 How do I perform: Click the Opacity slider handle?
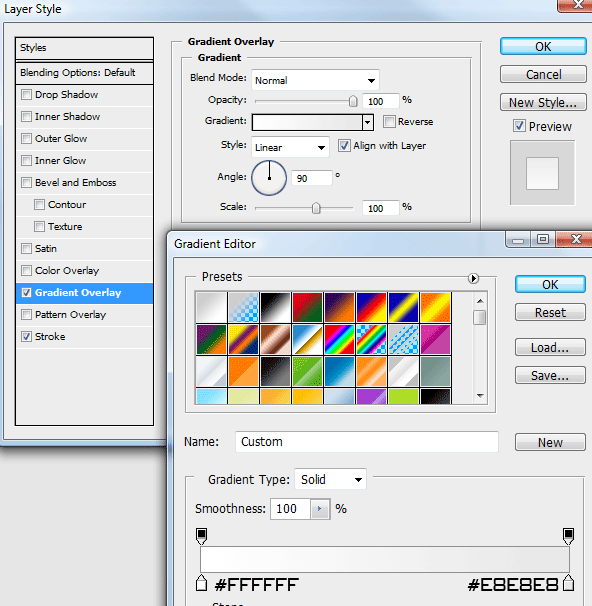pyautogui.click(x=353, y=101)
